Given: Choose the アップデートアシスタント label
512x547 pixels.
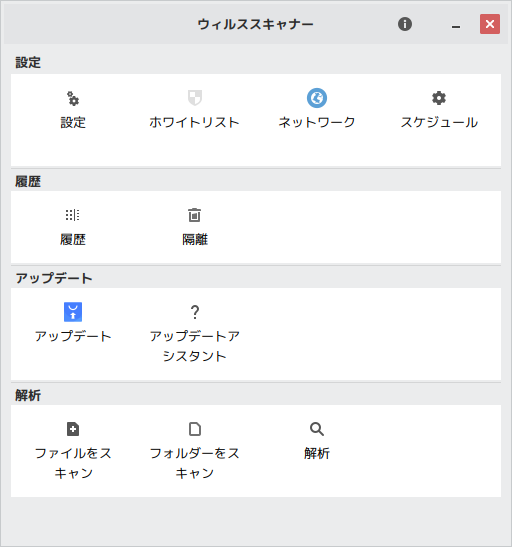Looking at the screenshot, I should (x=195, y=346).
